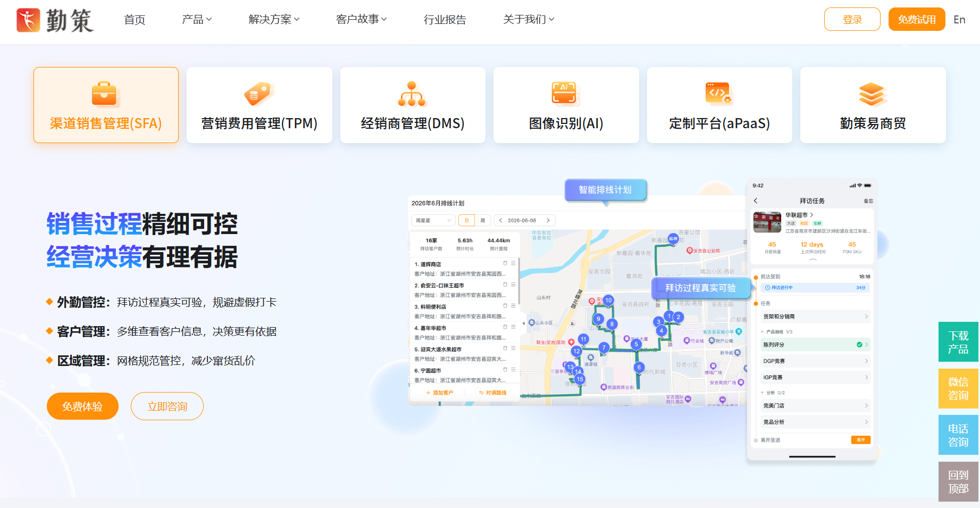Image resolution: width=980 pixels, height=508 pixels.
Task: Select the 渠道销售管理(SFA) briefcase icon
Action: (104, 94)
